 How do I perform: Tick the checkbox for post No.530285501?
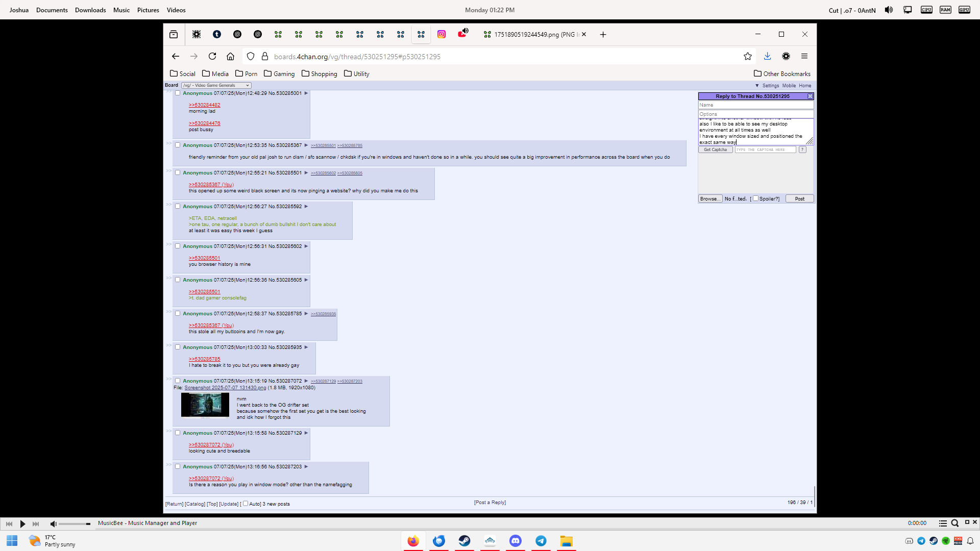coord(178,172)
